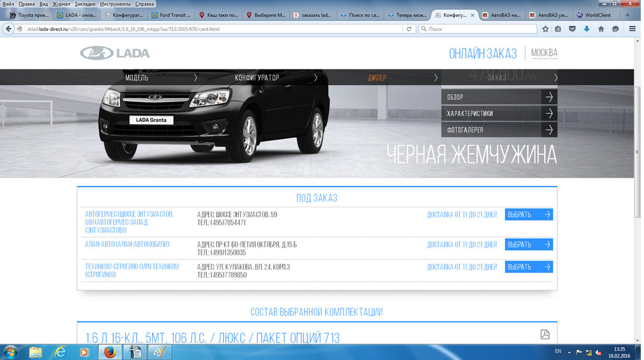Bookmark this page with the star icon
This screenshot has width=644, height=360.
coord(545,29)
